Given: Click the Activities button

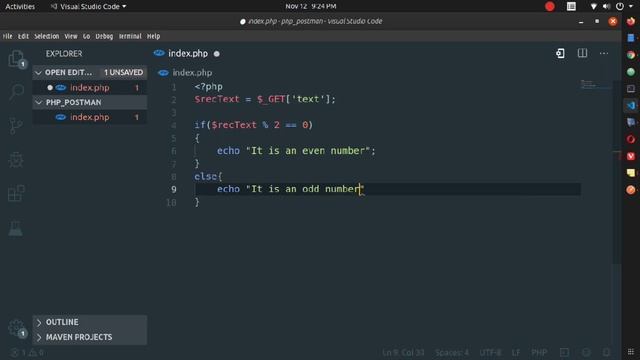Looking at the screenshot, I should 20,7.
